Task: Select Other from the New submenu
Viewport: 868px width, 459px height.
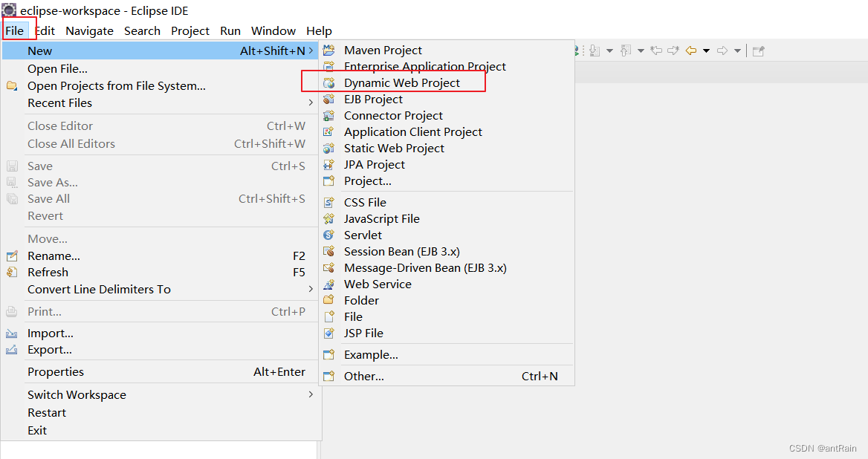Action: pyautogui.click(x=363, y=376)
